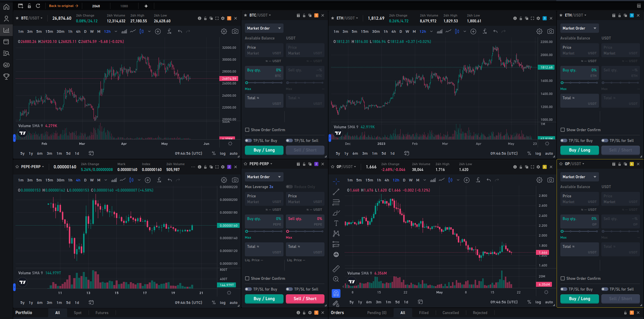Open the wallet icon in left sidebar
The width and height of the screenshot is (644, 319).
[6, 41]
